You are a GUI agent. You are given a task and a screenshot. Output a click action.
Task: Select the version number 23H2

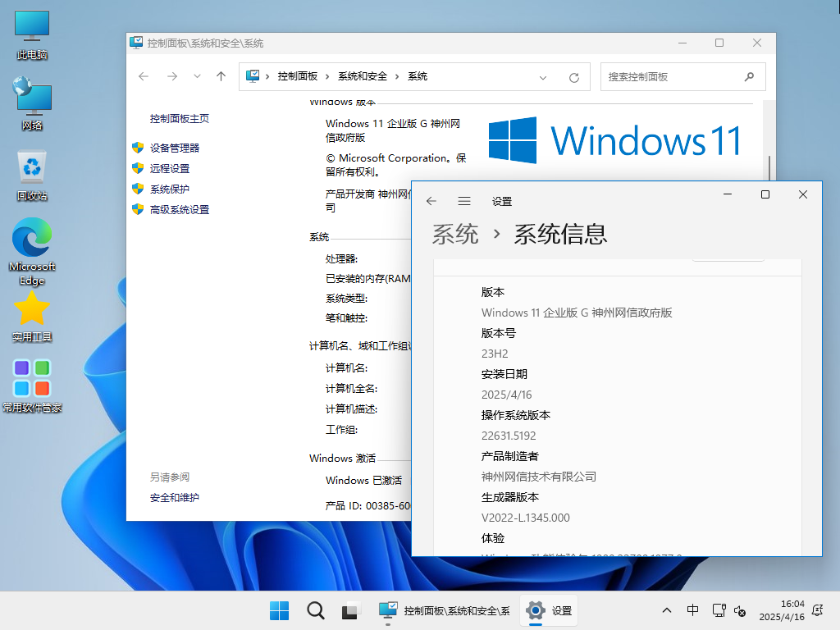click(495, 354)
